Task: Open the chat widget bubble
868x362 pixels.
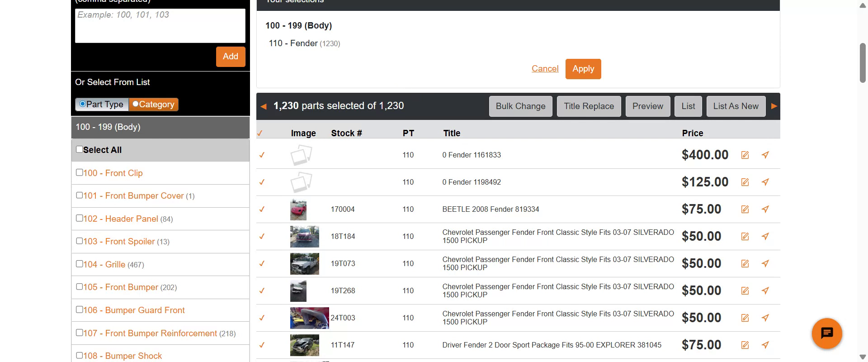Action: coord(826,333)
